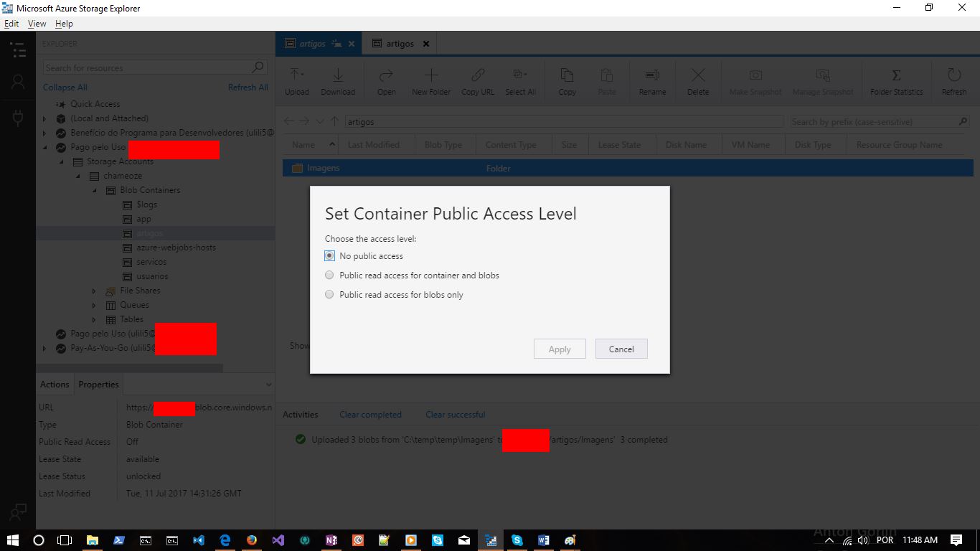Image resolution: width=980 pixels, height=551 pixels.
Task: Open the Explorer view icon in sidebar
Action: (x=18, y=50)
